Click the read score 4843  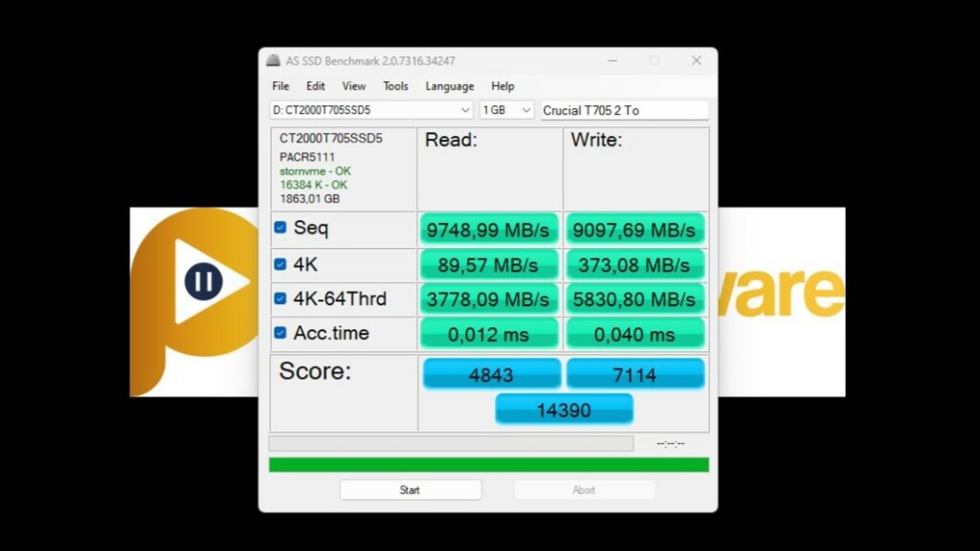click(491, 374)
